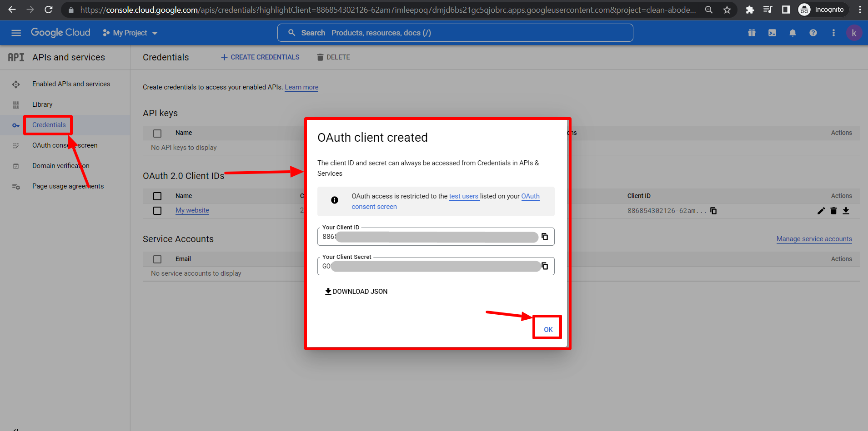
Task: Click the Client ID column header
Action: coord(639,196)
